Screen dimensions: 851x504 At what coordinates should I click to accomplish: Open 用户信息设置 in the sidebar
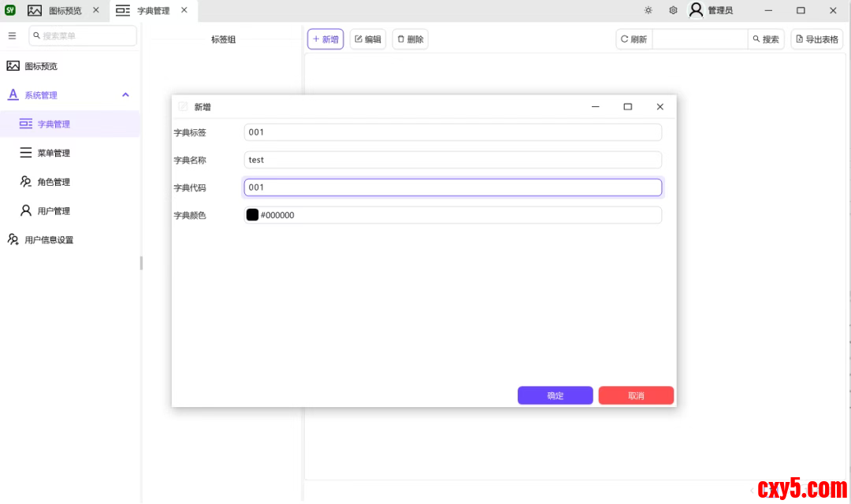click(49, 240)
